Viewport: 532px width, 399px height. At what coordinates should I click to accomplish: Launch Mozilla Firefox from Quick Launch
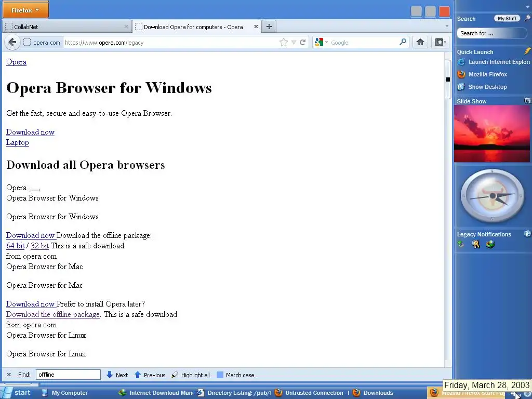pos(482,74)
